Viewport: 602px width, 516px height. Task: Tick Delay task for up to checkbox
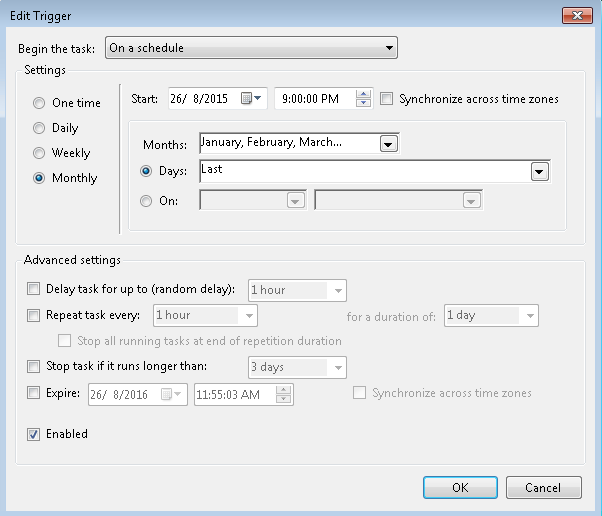pos(33,289)
